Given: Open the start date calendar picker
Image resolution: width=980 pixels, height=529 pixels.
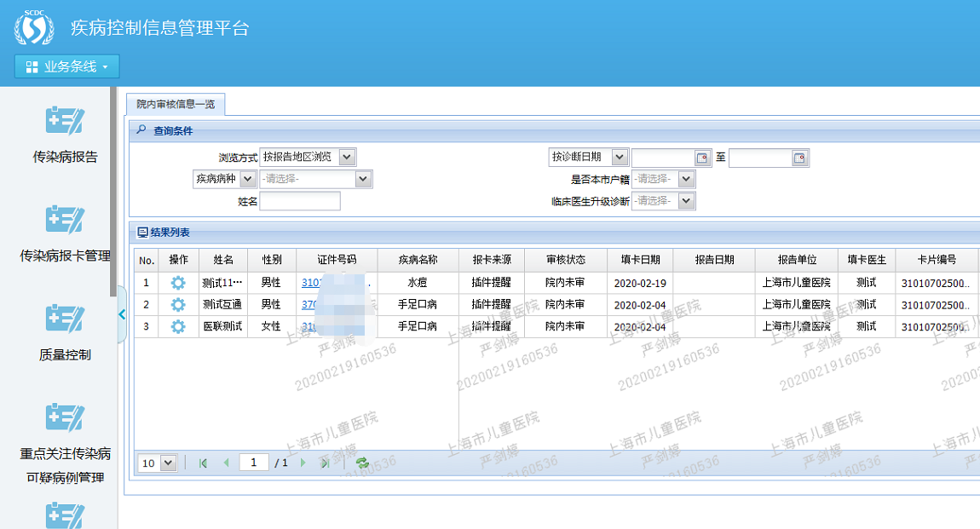Looking at the screenshot, I should point(702,158).
